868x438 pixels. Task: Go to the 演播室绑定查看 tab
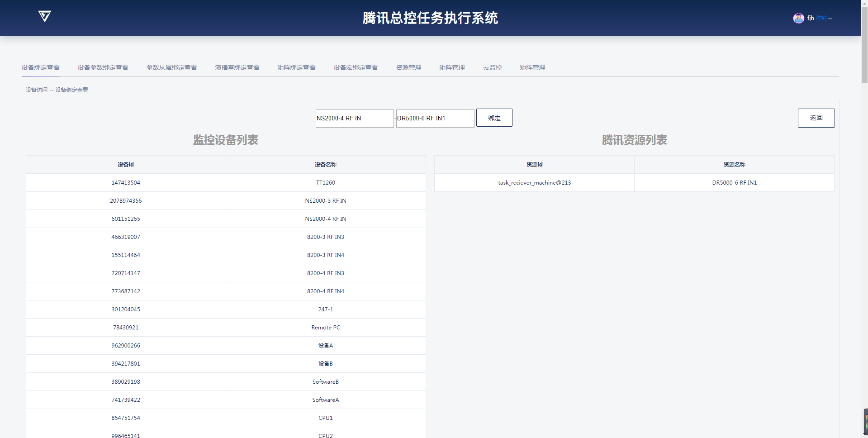point(237,67)
